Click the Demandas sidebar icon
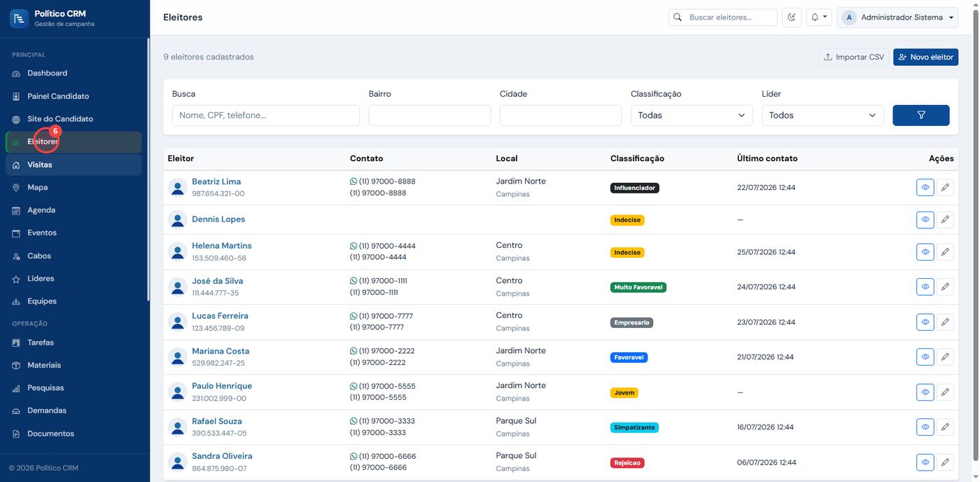Viewport: 980px width, 482px height. (x=16, y=411)
